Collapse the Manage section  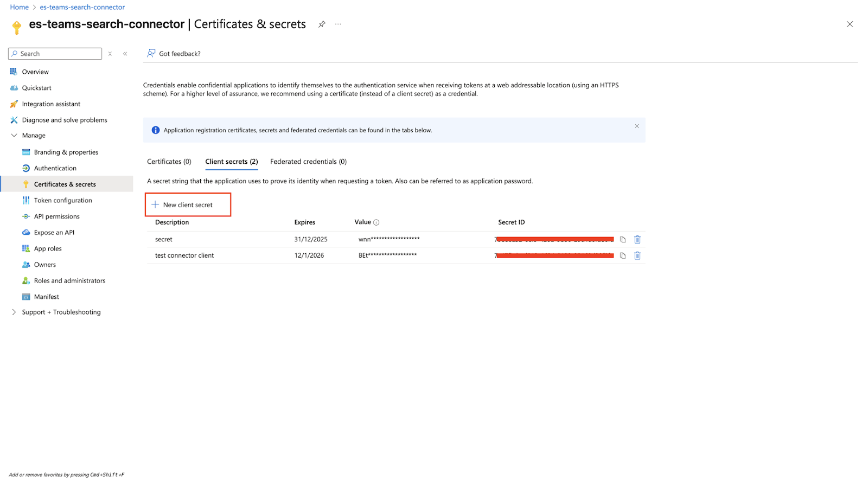(14, 136)
